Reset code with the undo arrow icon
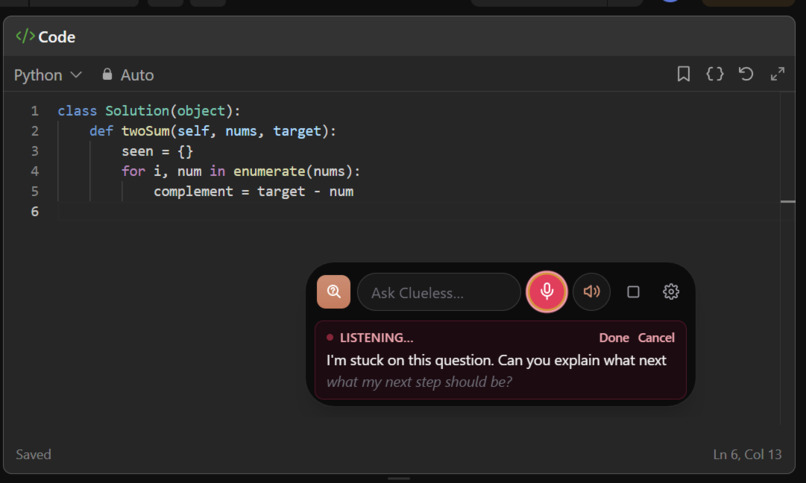Screen dimensions: 806x483 coord(746,74)
